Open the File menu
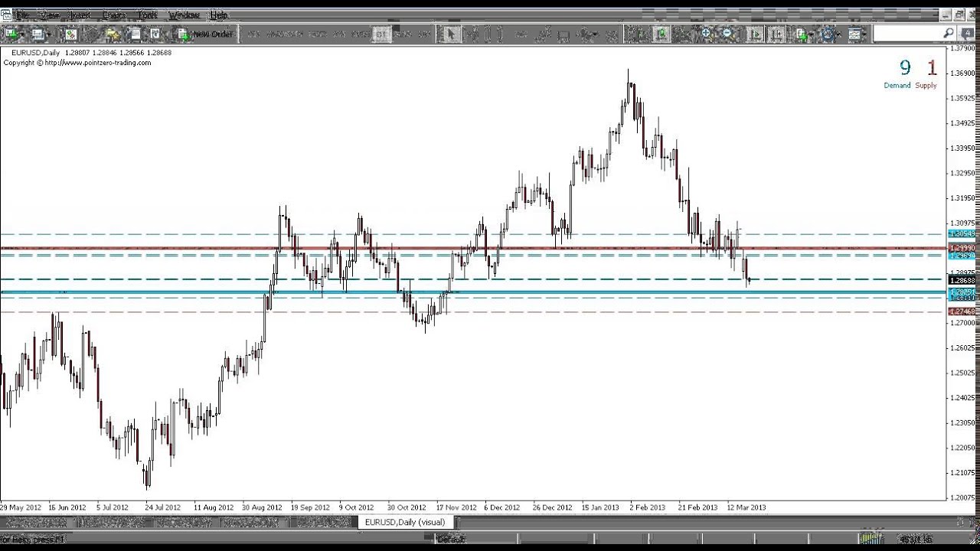 coord(22,15)
